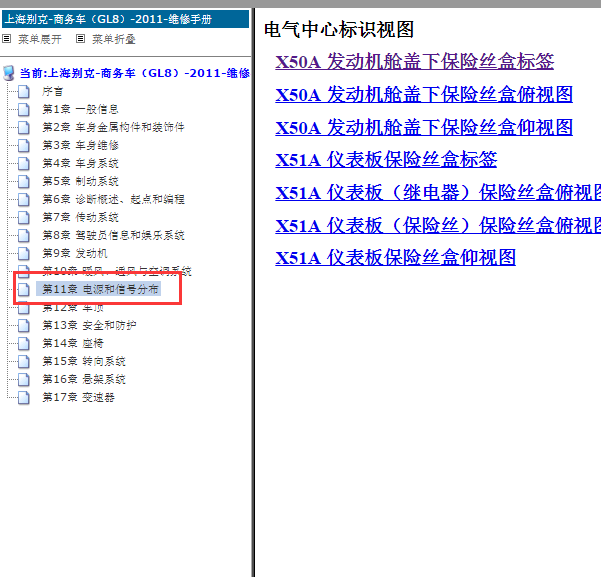Open 第13章 安全和防护 chapter
The height and width of the screenshot is (577, 601).
coord(89,325)
